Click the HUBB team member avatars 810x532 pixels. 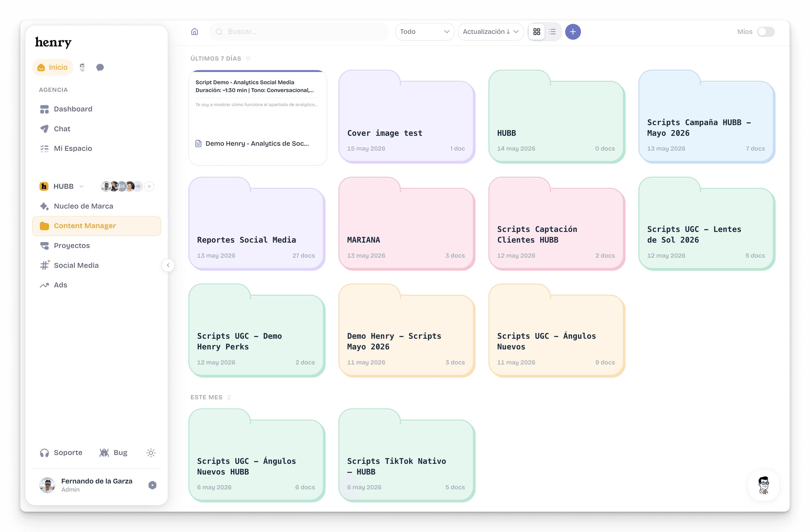click(122, 186)
